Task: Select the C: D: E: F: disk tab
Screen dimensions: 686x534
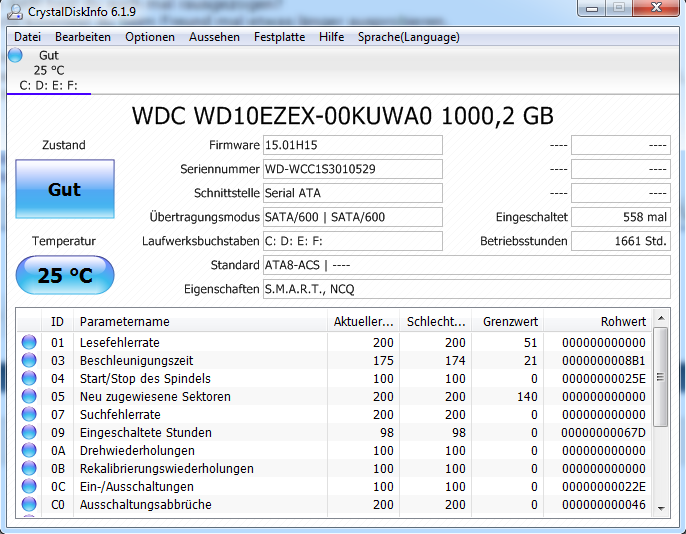Action: coord(49,70)
